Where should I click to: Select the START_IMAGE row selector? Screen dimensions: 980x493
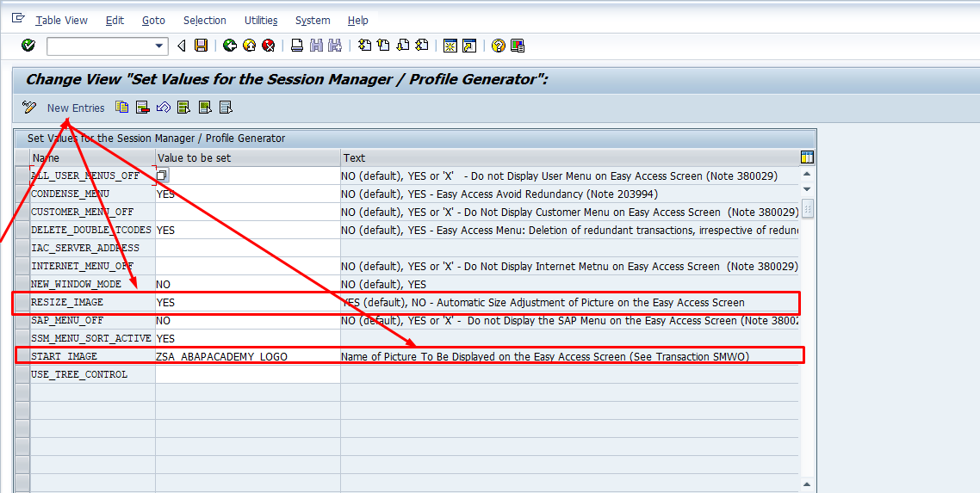point(22,356)
